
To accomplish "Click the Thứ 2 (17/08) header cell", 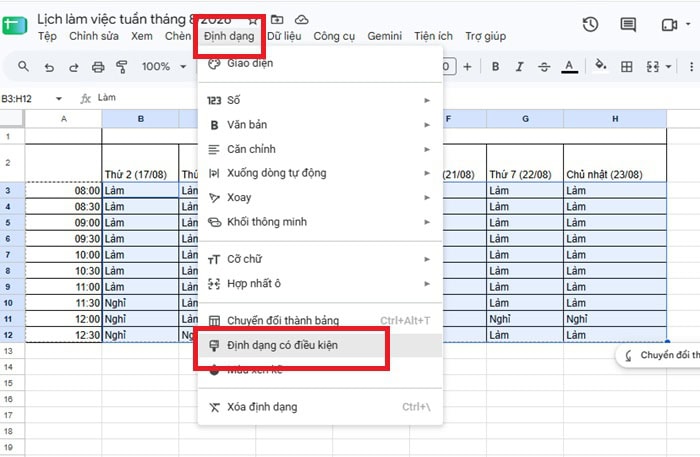I will (140, 163).
